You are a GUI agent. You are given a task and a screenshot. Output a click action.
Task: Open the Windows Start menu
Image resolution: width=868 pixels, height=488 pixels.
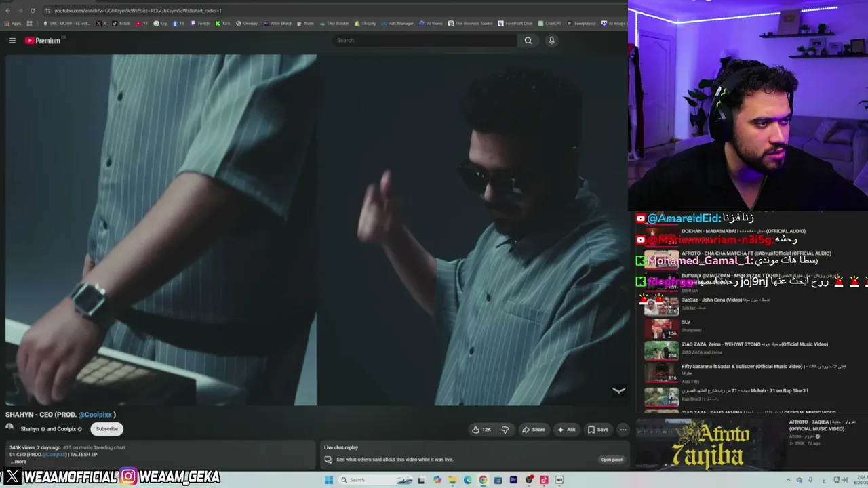(329, 480)
